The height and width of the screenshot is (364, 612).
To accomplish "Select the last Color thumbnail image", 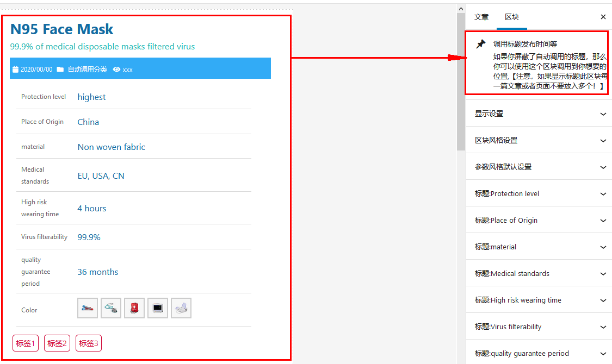I will click(x=181, y=308).
